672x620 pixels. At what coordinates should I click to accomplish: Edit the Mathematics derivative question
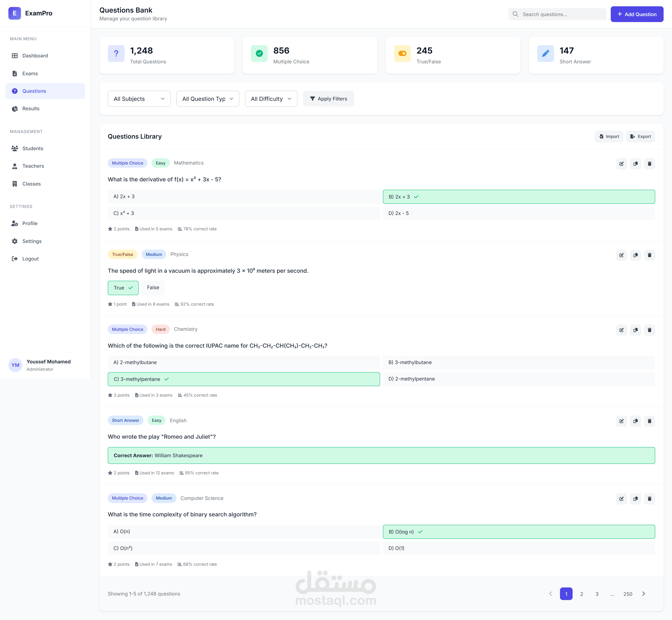coord(621,164)
